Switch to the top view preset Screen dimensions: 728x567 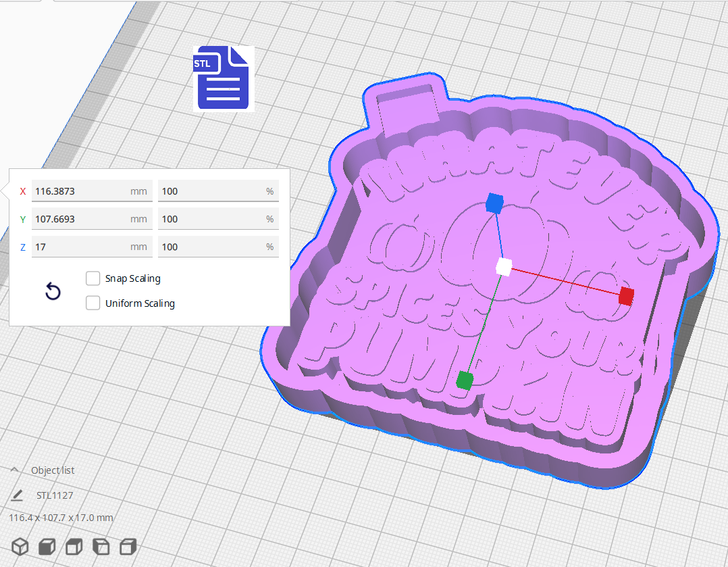coord(73,547)
